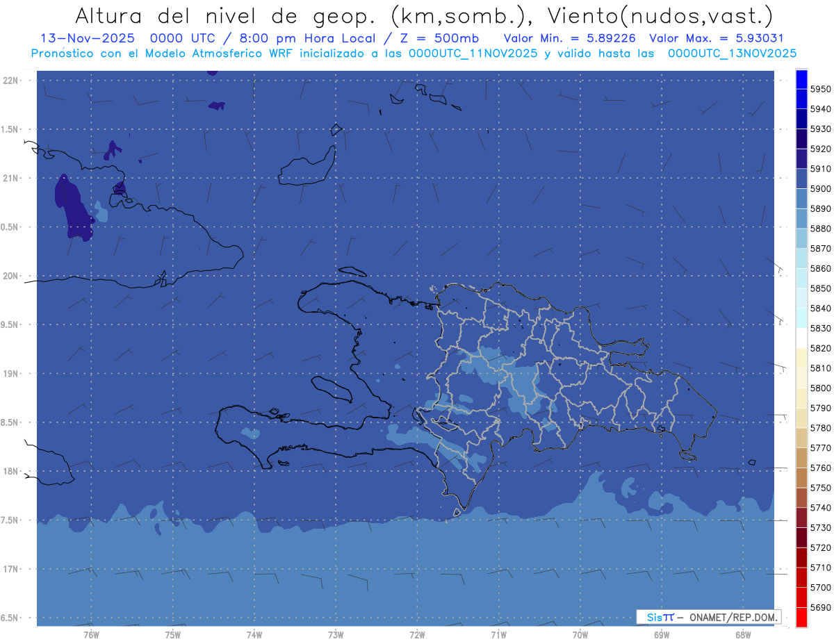Click the 20N latitude axis label

11,276
